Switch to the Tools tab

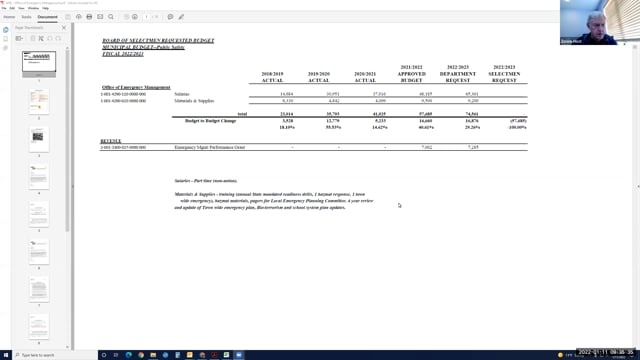pyautogui.click(x=26, y=17)
